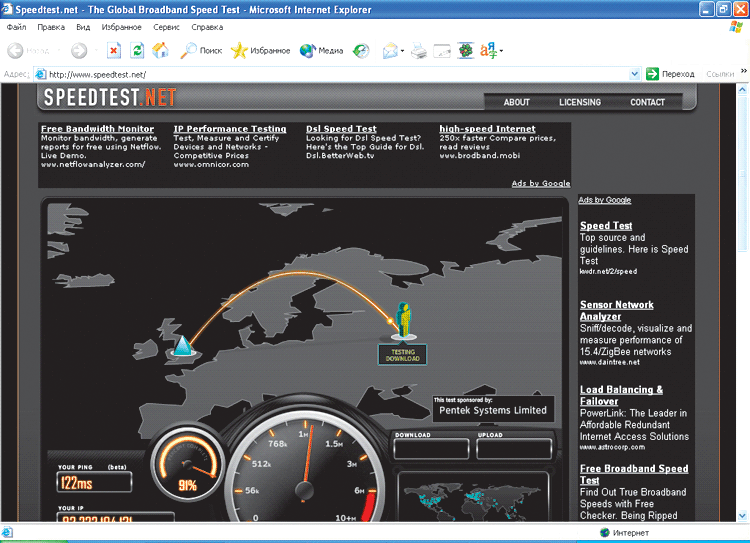
Task: Click the Forward navigation arrow button
Action: 79,50
